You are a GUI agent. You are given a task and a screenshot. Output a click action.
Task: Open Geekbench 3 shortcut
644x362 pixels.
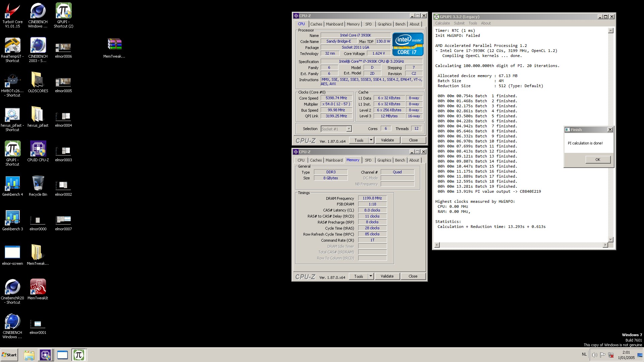[x=12, y=220]
